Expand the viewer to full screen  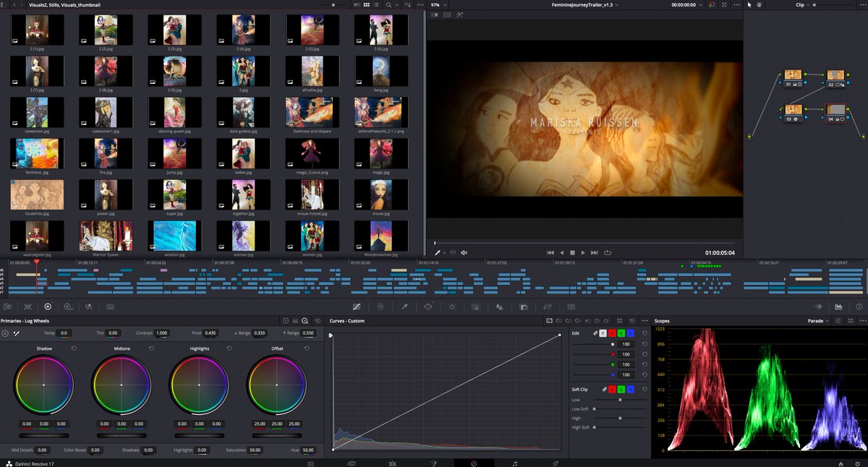pyautogui.click(x=725, y=5)
